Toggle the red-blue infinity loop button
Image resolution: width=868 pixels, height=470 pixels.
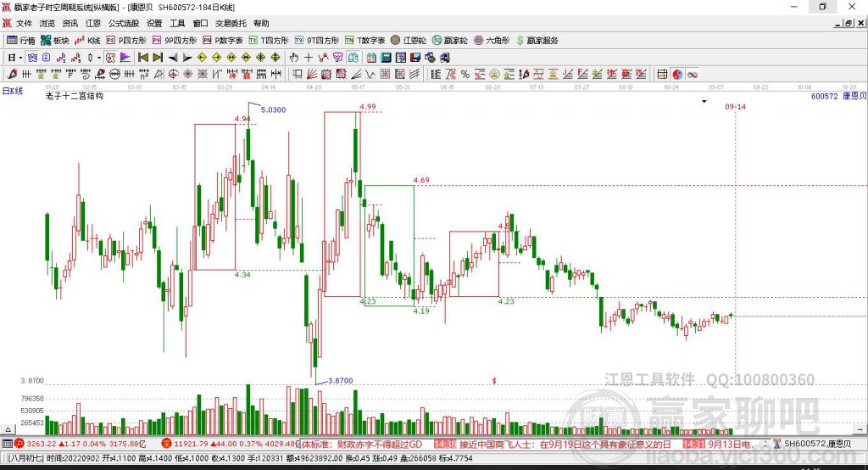[x=693, y=75]
